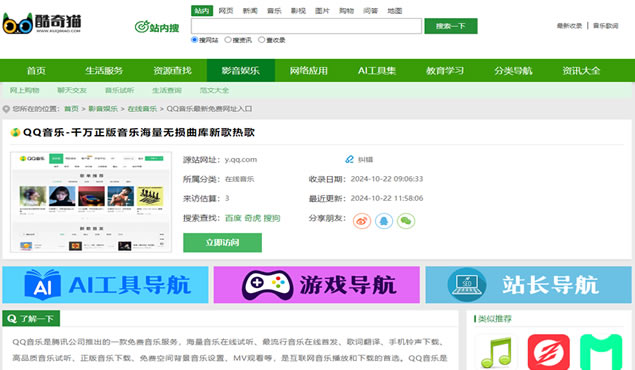Click the AI book icon on the AI工具导航 banner
The image size is (635, 370).
click(x=43, y=285)
